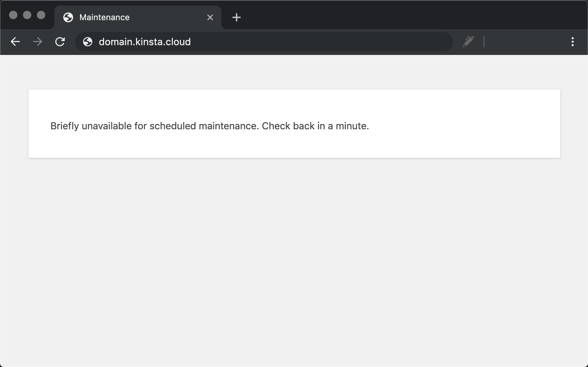This screenshot has width=588, height=367.
Task: Click the red traffic light button
Action: [x=14, y=15]
